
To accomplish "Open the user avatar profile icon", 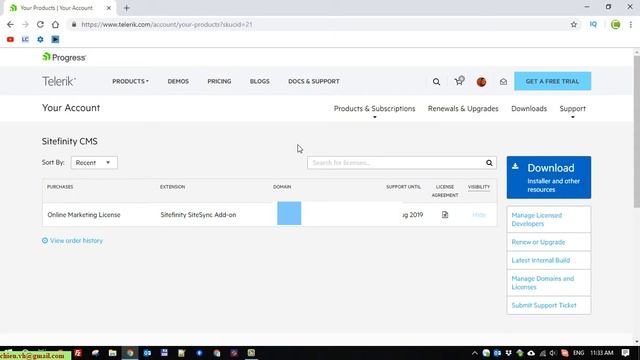I will 481,82.
